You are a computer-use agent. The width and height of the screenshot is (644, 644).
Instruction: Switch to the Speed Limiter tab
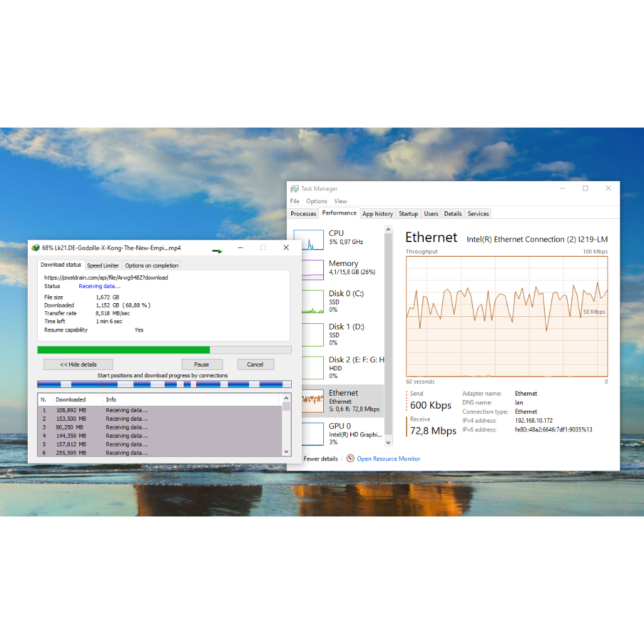[x=103, y=265]
